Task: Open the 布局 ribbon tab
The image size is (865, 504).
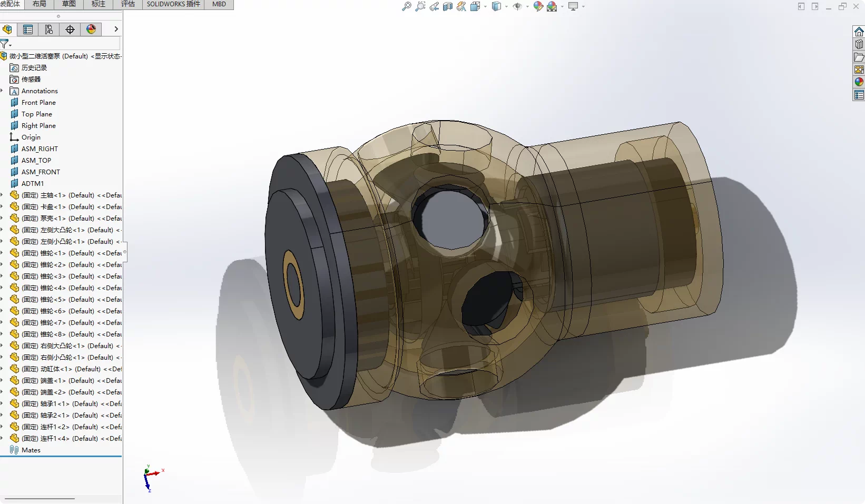Action: [x=40, y=4]
